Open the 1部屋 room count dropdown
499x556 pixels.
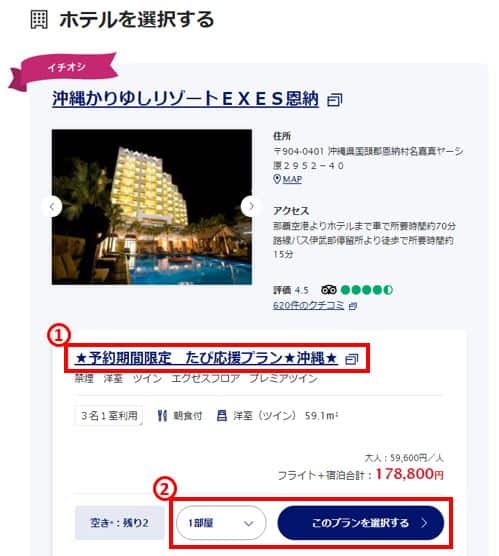(221, 523)
